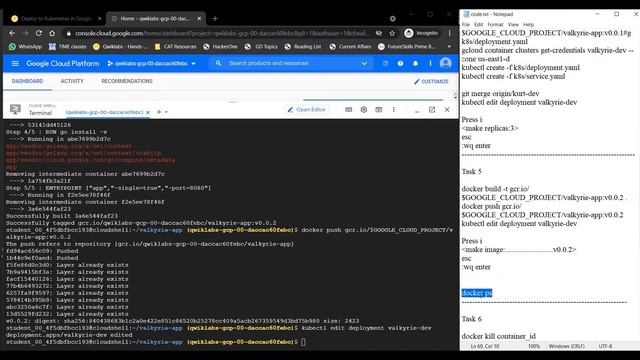Switch to Deploy to Kubernetes in Google tab

coord(56,18)
